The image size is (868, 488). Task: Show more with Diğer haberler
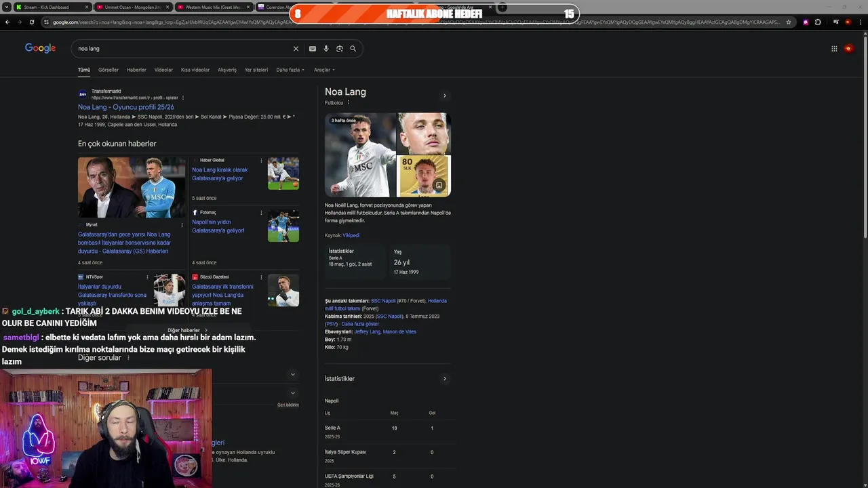coord(188,330)
